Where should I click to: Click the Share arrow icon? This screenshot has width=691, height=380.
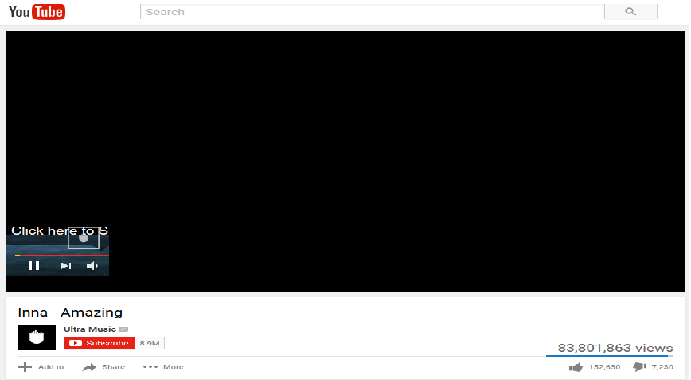89,367
